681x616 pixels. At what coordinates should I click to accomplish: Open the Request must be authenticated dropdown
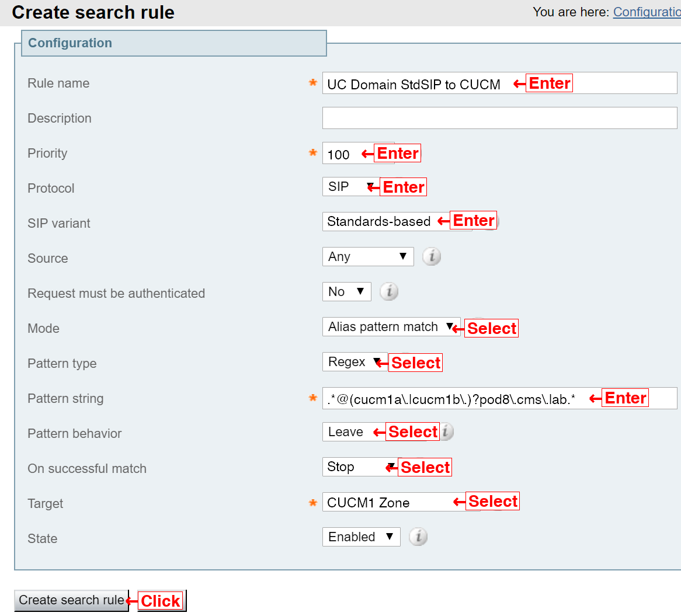(346, 291)
